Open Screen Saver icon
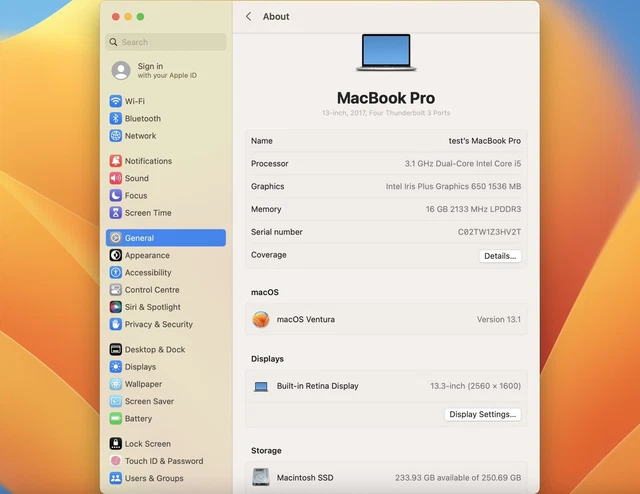 [x=116, y=401]
